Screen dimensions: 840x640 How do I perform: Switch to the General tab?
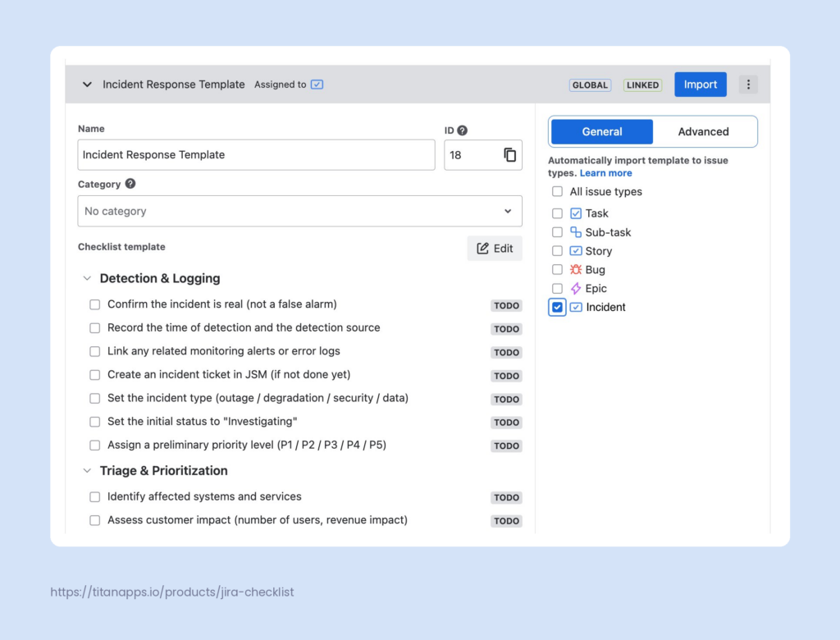pos(602,132)
